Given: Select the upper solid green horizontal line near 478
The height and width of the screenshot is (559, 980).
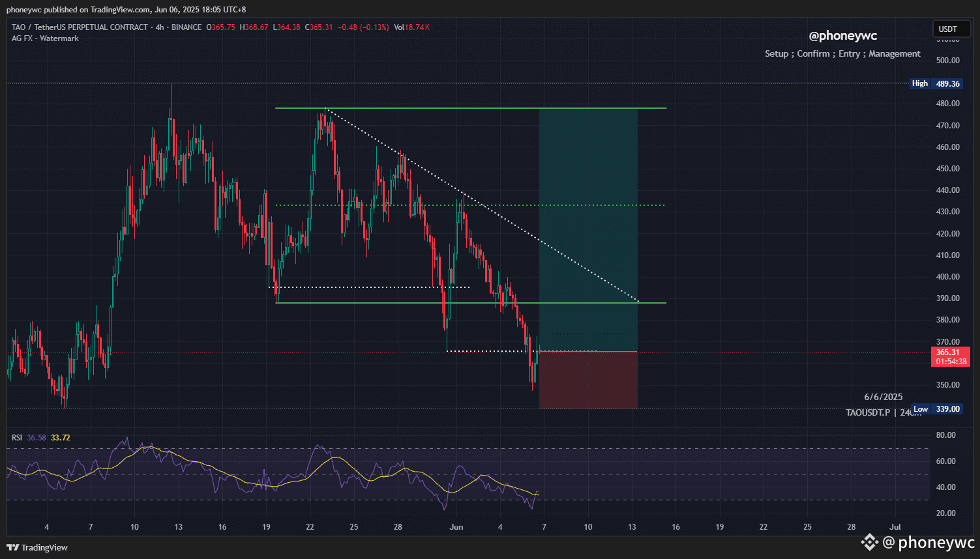Looking at the screenshot, I should point(471,108).
